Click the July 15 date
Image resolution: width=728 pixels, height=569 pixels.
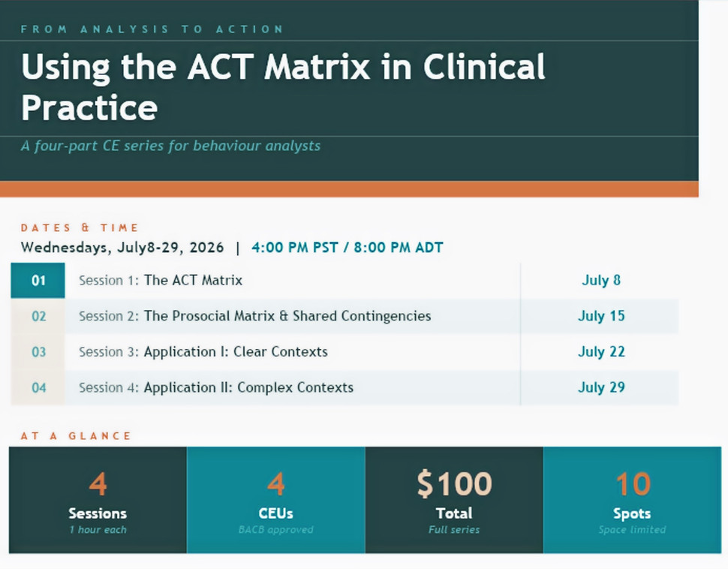point(600,316)
